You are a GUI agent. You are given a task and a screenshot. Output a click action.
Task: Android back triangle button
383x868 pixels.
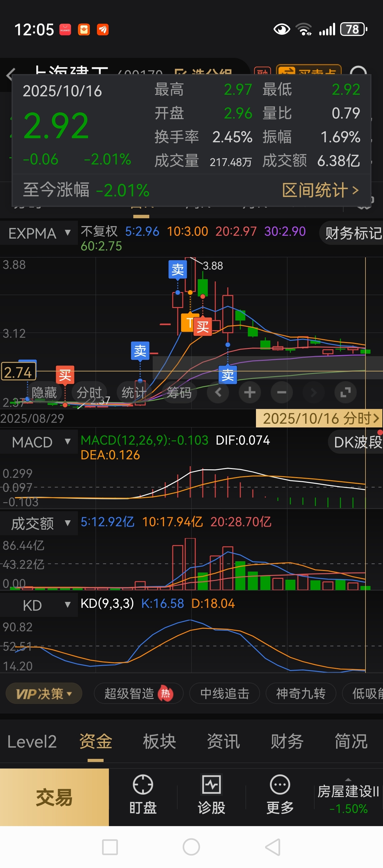point(273,847)
